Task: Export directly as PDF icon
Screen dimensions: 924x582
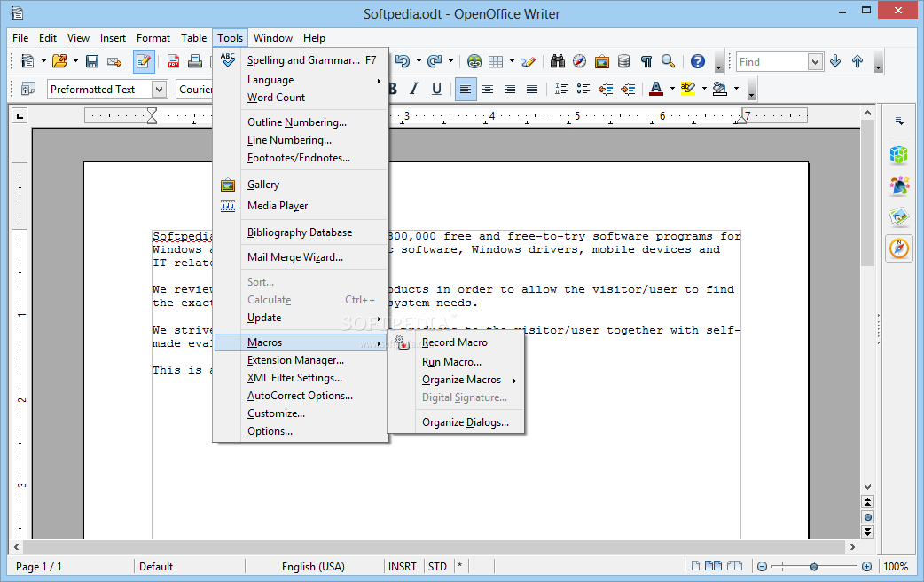Action: tap(173, 61)
